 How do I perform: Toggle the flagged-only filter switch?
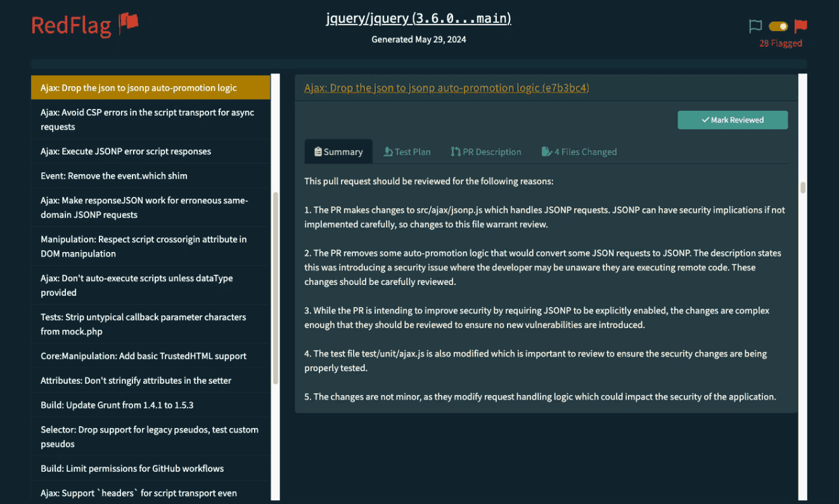[778, 27]
